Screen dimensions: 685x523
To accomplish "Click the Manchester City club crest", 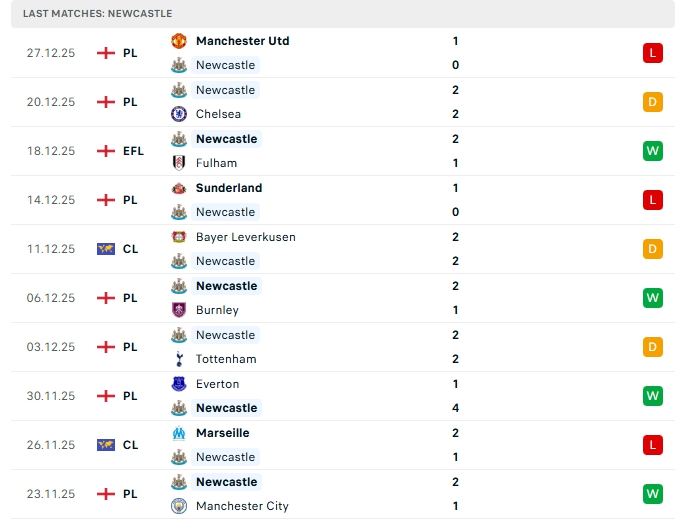I will pos(179,506).
